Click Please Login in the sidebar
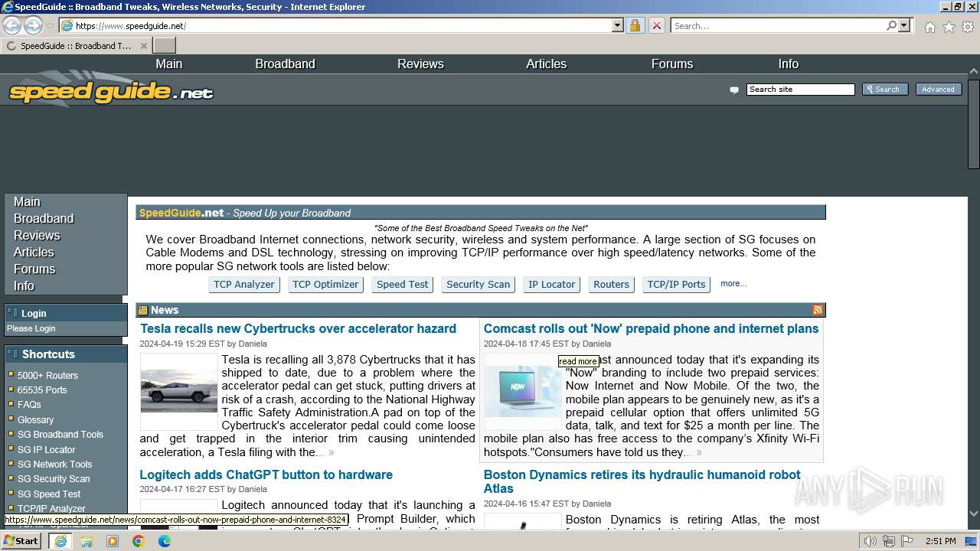The image size is (980, 551). (31, 328)
